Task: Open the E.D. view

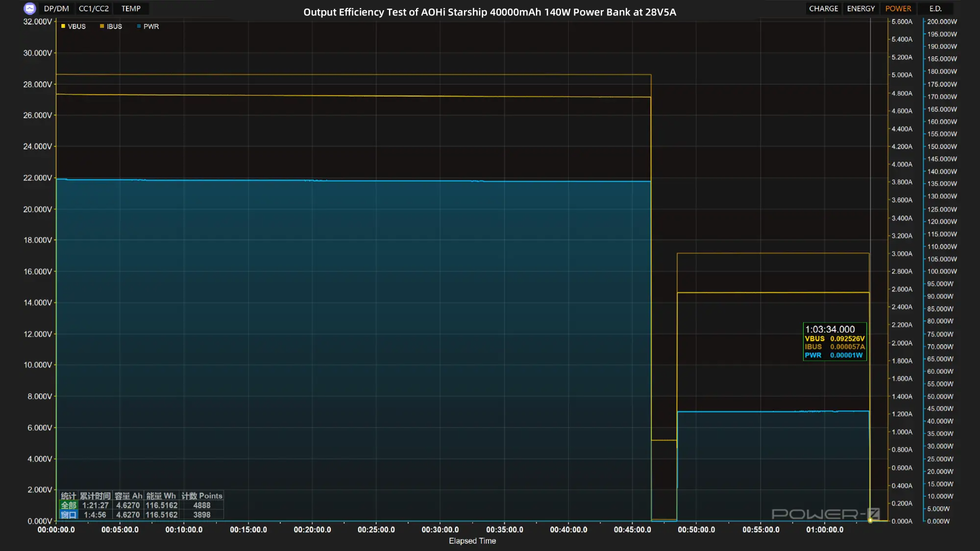Action: [936, 9]
